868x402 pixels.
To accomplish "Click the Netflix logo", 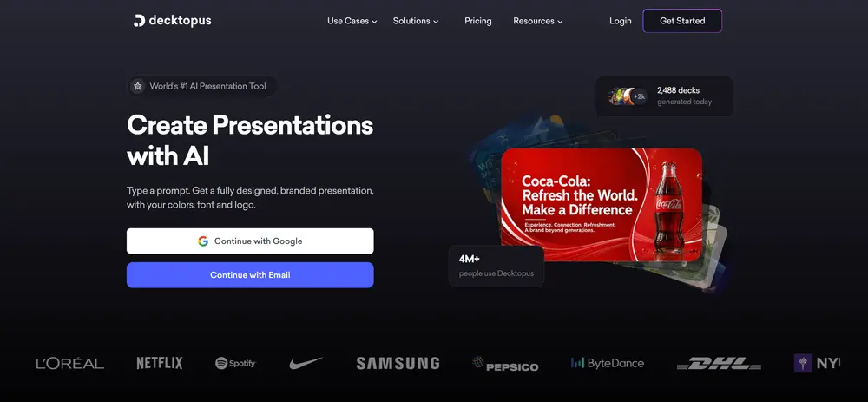I will pos(160,363).
